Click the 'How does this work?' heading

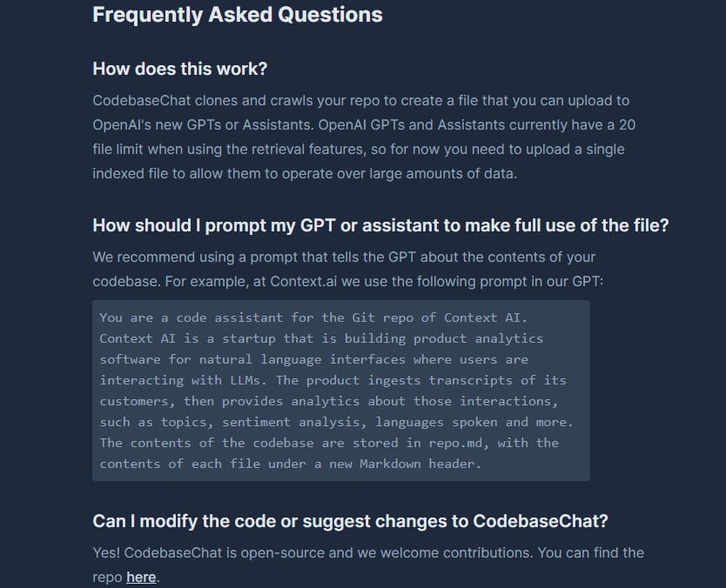point(180,69)
